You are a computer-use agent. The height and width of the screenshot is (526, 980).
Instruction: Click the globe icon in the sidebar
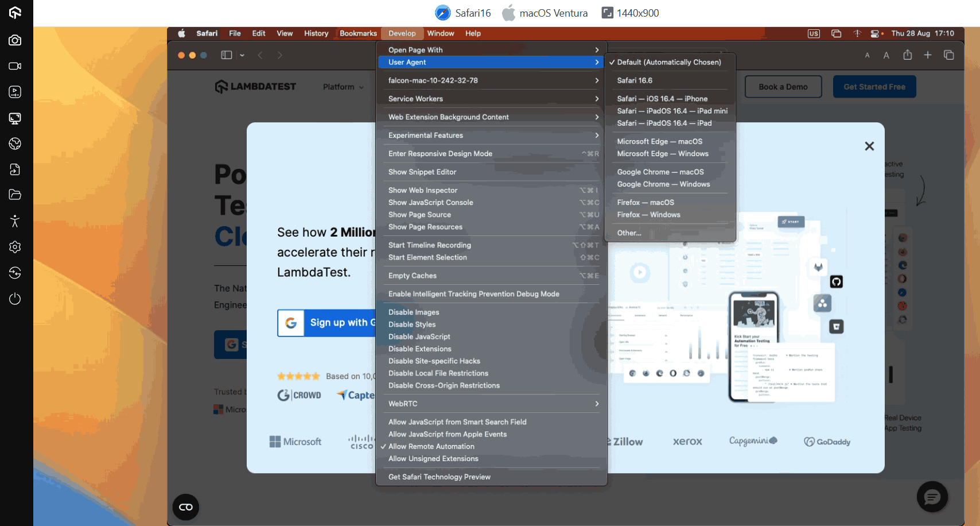point(15,144)
